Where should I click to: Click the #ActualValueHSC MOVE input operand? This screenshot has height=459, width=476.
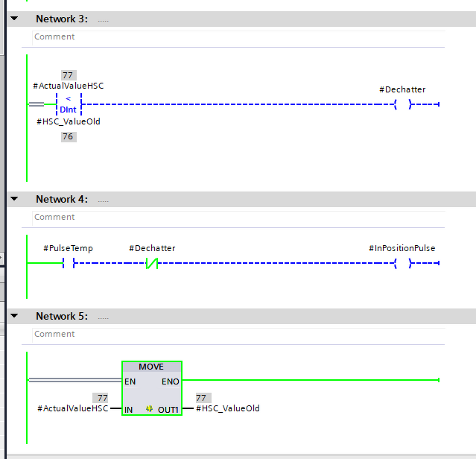[x=72, y=408]
